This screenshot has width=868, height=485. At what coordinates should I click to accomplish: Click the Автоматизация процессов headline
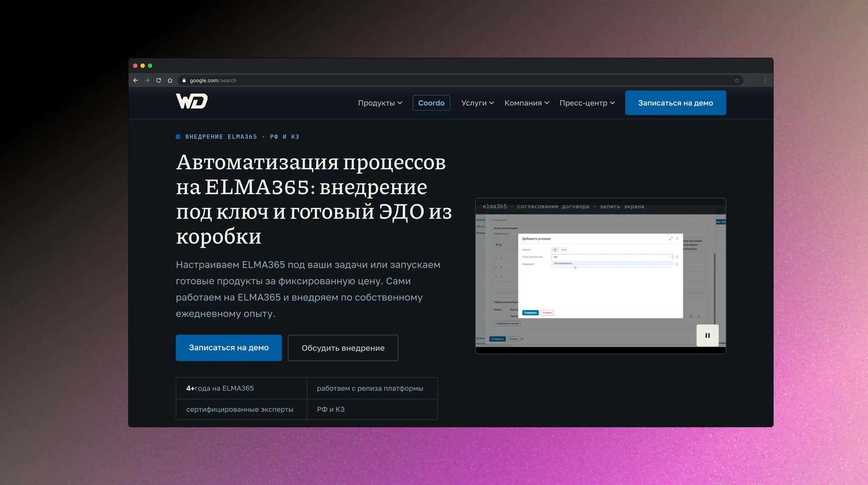(x=314, y=199)
